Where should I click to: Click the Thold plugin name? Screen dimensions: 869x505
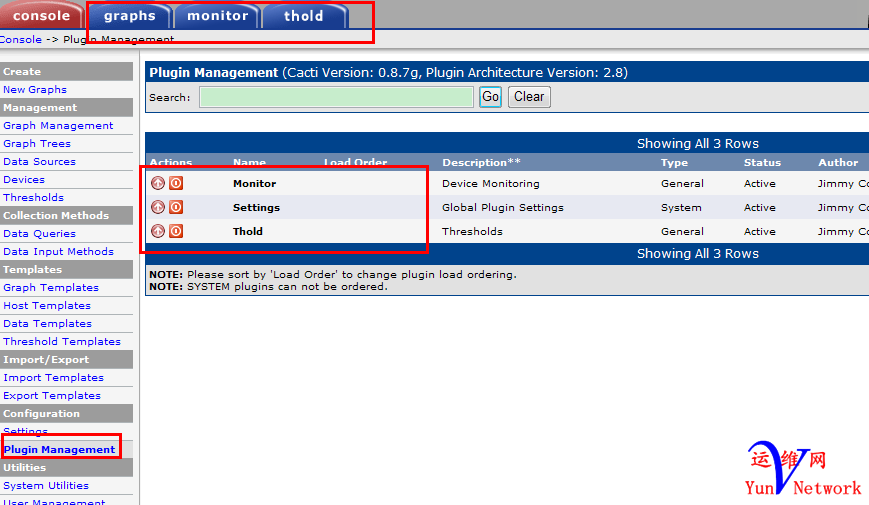(248, 231)
